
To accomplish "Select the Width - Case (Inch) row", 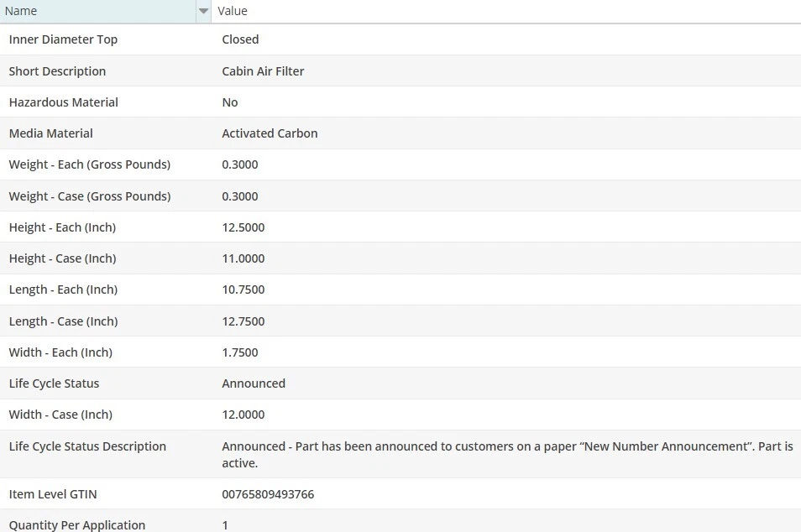I will [x=60, y=415].
